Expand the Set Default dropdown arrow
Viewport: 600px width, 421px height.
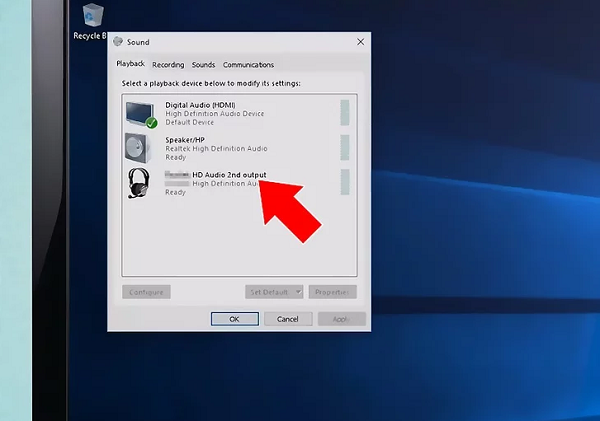pos(297,292)
